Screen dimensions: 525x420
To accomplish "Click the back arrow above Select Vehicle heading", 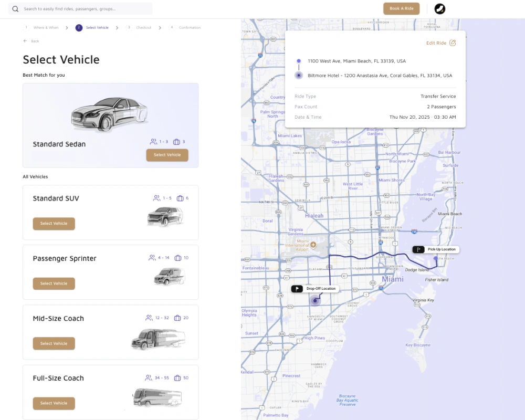I will point(25,40).
